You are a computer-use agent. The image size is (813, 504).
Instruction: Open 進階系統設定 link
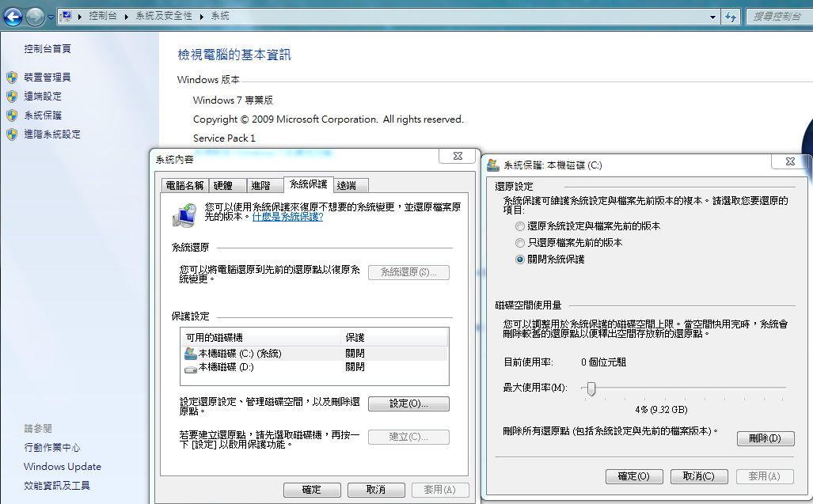pos(51,135)
